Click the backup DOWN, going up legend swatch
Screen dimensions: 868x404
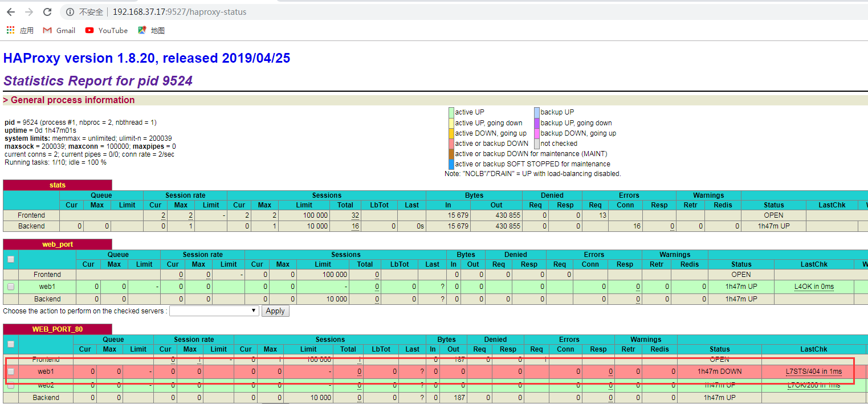pyautogui.click(x=537, y=133)
